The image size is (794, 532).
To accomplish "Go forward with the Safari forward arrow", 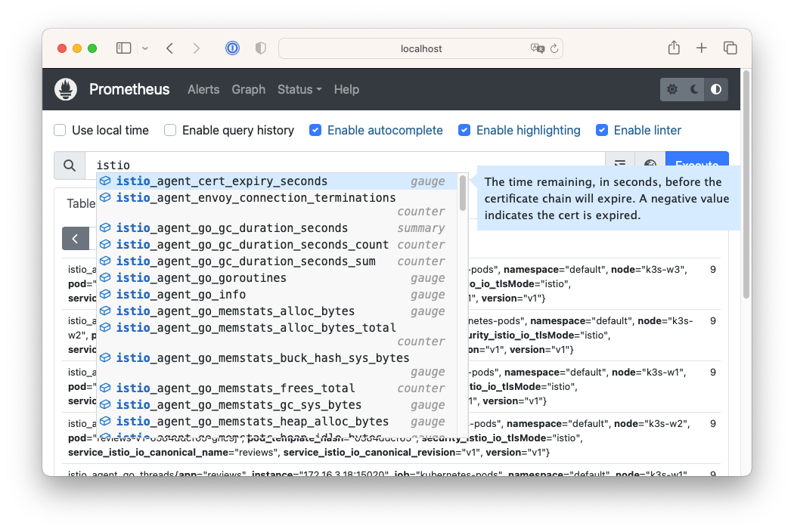I will click(196, 48).
